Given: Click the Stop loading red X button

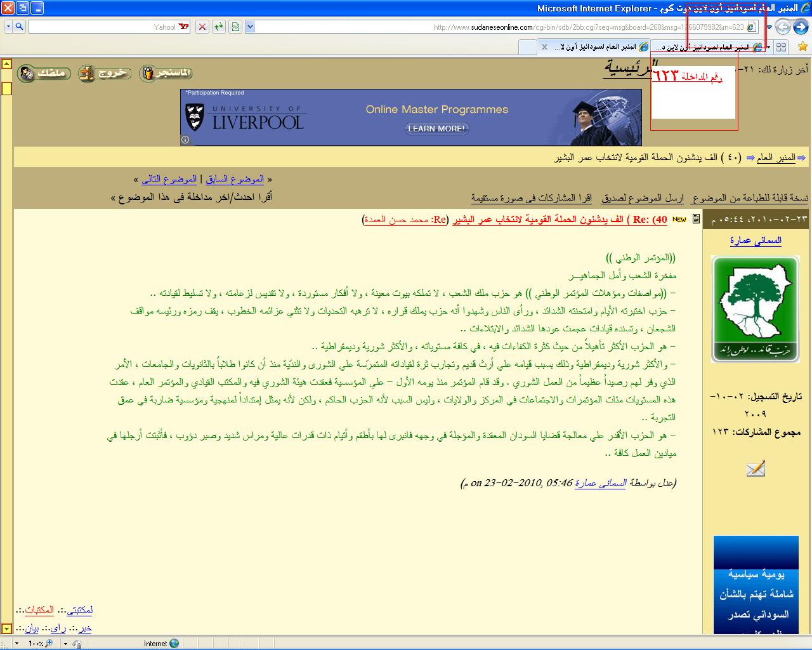Looking at the screenshot, I should 202,27.
